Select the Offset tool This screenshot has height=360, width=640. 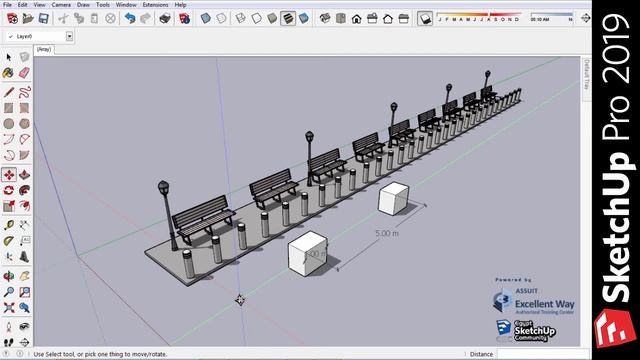[x=24, y=206]
